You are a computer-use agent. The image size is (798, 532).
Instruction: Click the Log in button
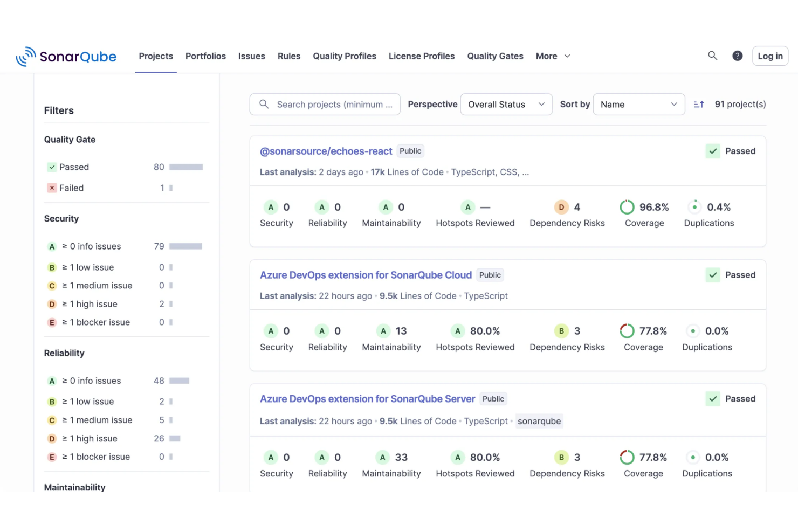tap(770, 56)
